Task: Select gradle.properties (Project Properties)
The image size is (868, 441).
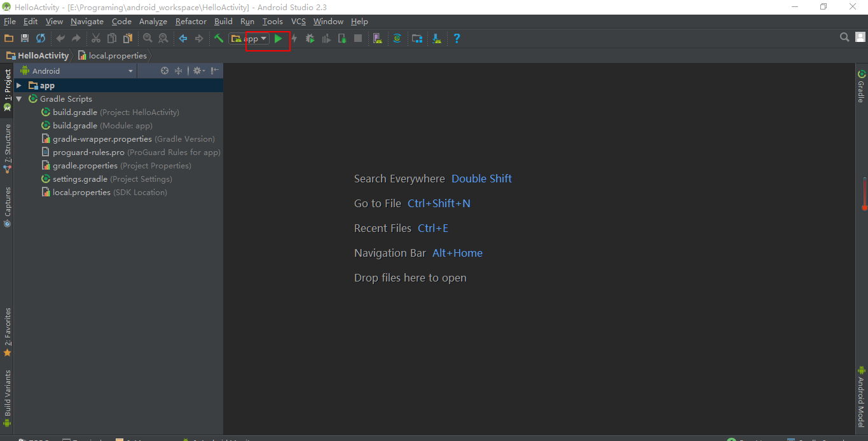Action: pyautogui.click(x=116, y=165)
